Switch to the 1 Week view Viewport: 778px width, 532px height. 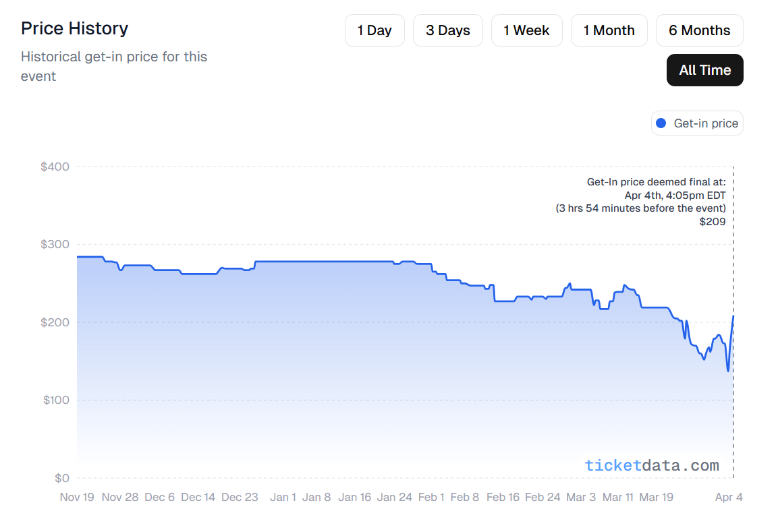click(526, 30)
